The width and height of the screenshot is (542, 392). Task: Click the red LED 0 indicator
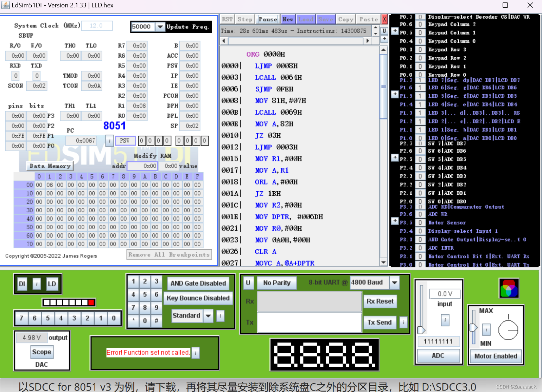[x=91, y=302]
